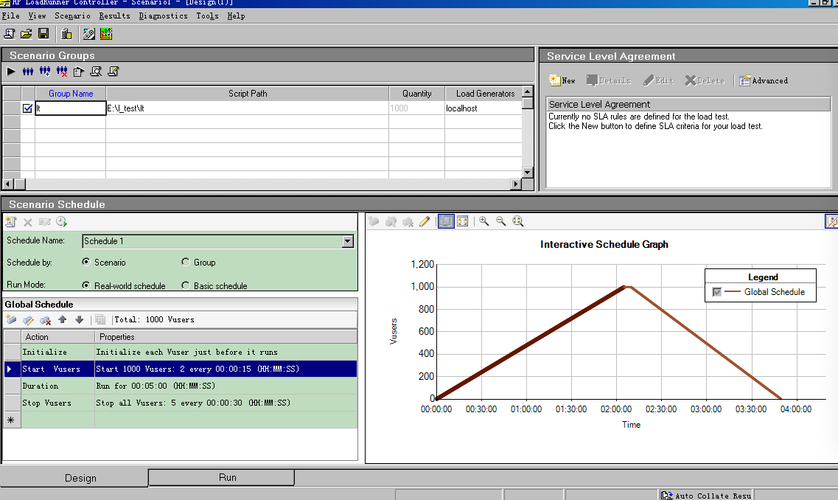Click the zoom in magnifier on graph toolbar

point(484,221)
